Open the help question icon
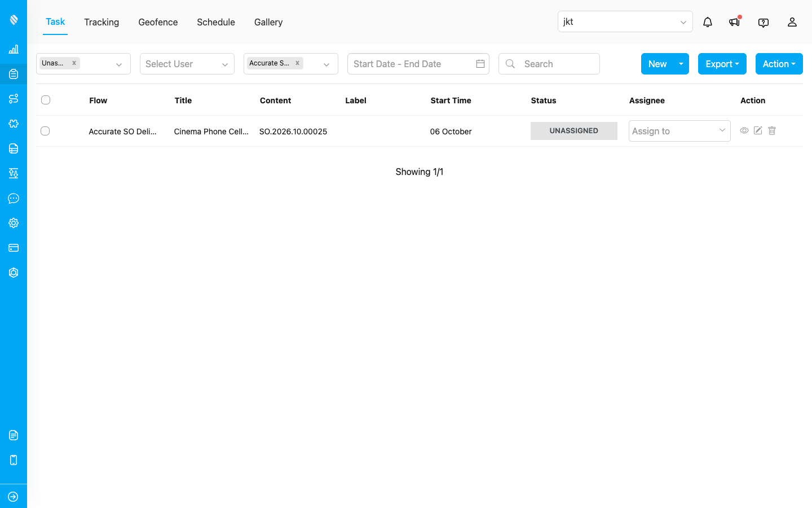Viewport: 812px width, 508px height. [x=764, y=23]
